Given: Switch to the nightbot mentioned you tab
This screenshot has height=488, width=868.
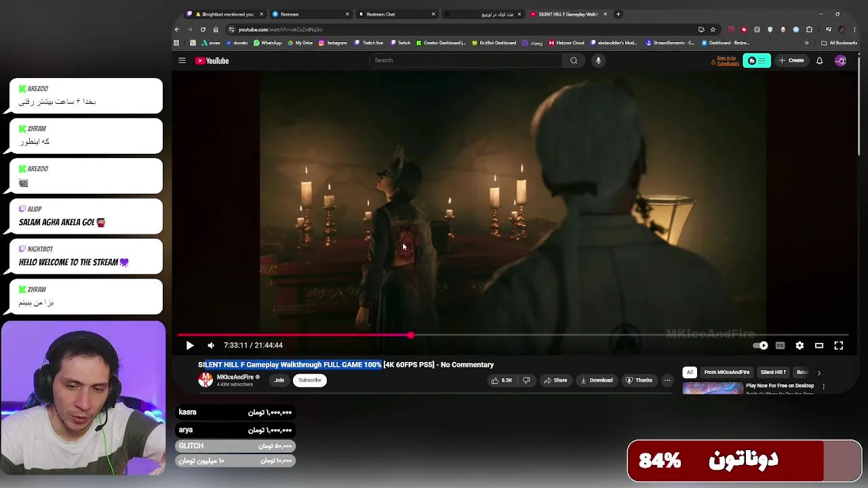Looking at the screenshot, I should [x=225, y=14].
